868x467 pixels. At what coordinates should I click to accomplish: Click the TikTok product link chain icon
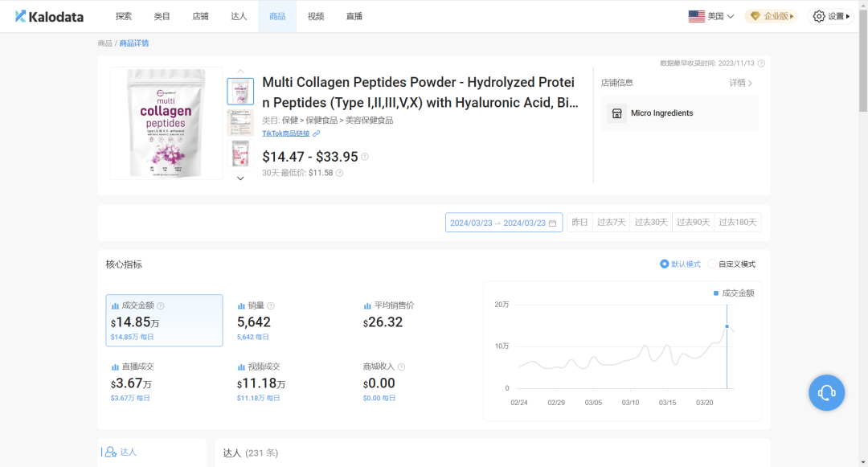pyautogui.click(x=317, y=133)
